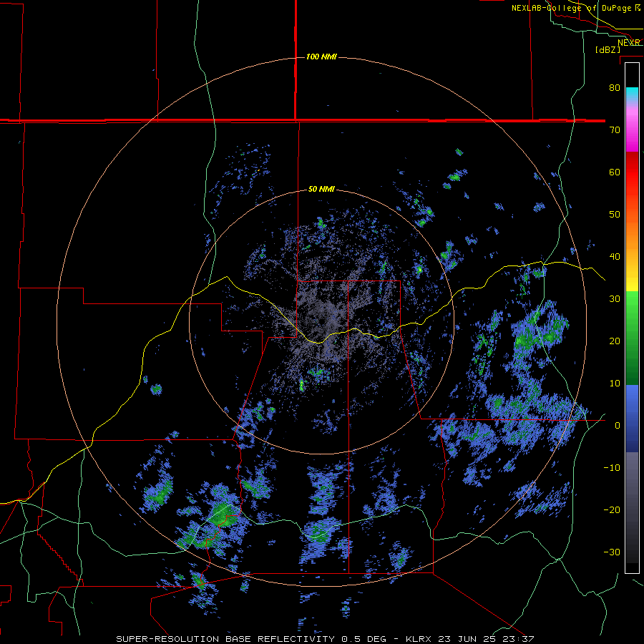Click the 50 NMI range ring label
The height and width of the screenshot is (644, 644).
[x=321, y=190]
